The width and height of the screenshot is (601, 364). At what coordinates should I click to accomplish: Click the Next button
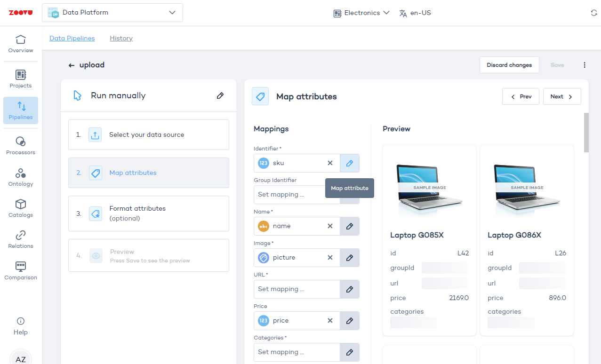point(561,96)
